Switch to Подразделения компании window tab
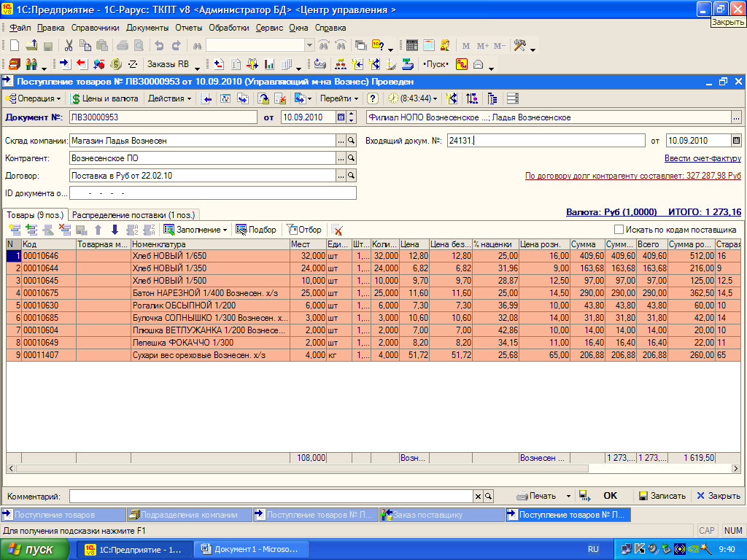 tap(189, 515)
